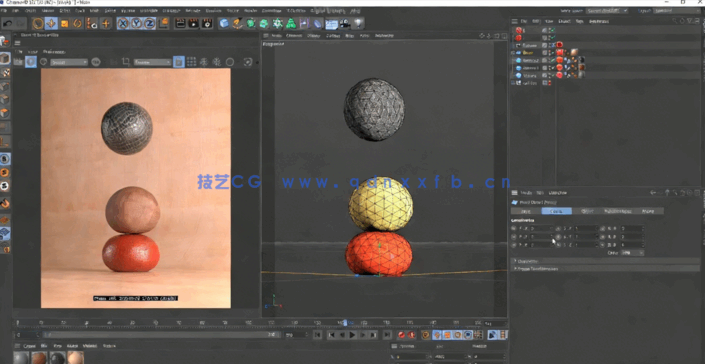
Task: Toggle the Y axis lock
Action: point(136,23)
